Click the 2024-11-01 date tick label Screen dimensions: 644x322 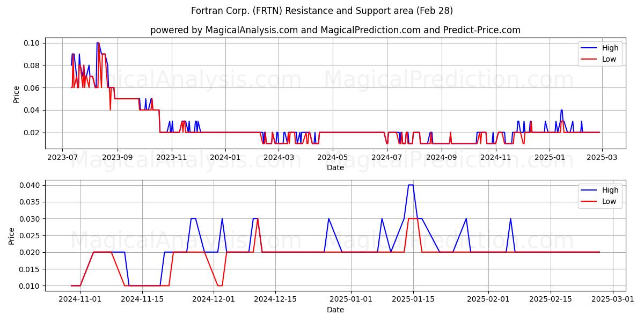click(80, 299)
